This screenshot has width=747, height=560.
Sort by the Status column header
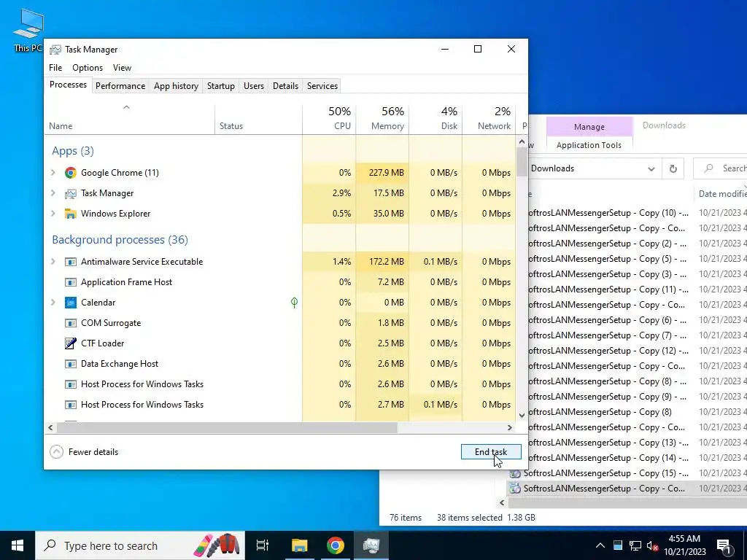[x=259, y=119]
